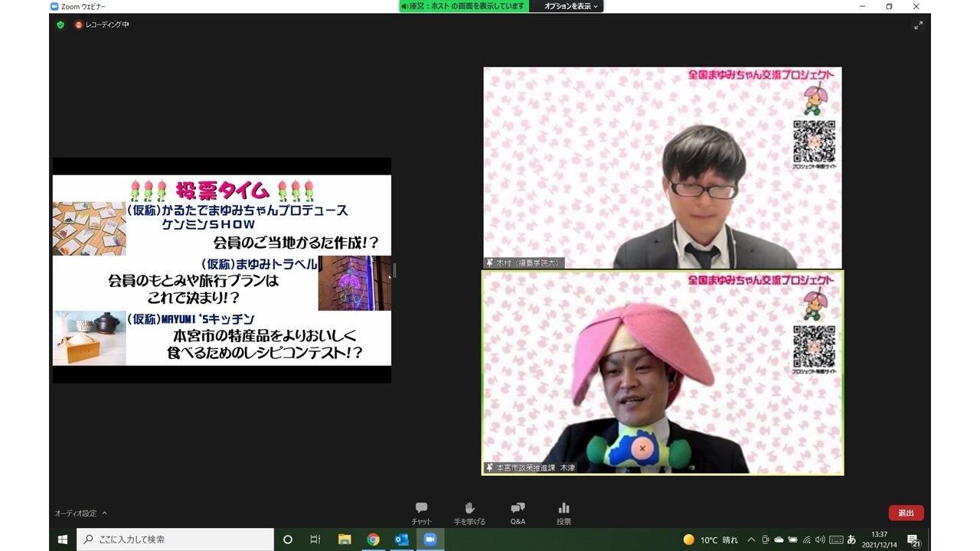
Task: Click the レコーディング中 recording indicator
Action: [92, 24]
